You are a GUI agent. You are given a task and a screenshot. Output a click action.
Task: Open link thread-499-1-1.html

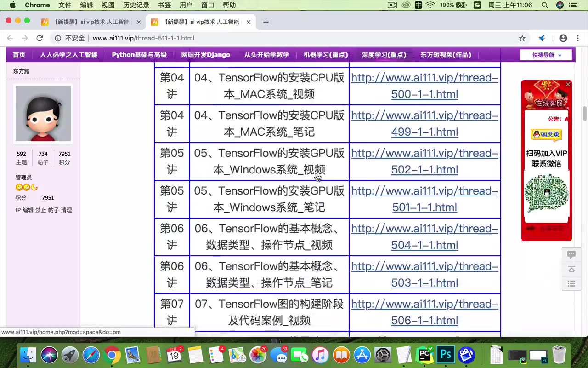[424, 124]
